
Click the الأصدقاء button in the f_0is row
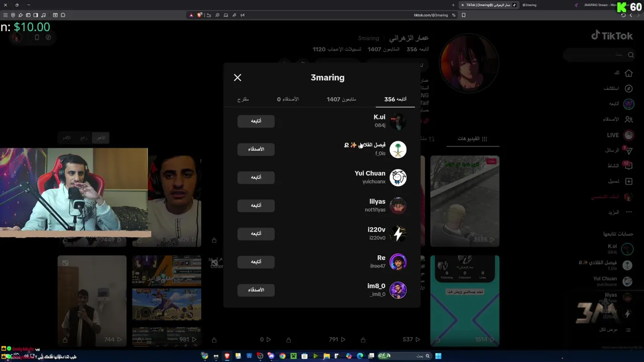256,149
